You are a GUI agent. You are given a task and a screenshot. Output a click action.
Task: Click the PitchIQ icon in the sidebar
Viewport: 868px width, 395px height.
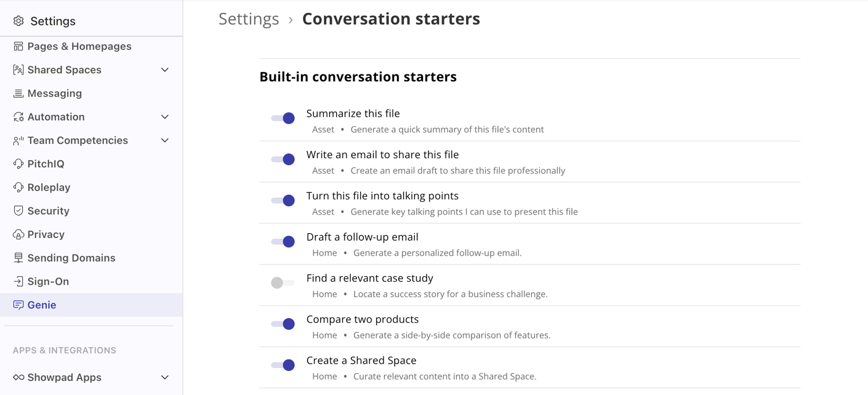[x=17, y=164]
